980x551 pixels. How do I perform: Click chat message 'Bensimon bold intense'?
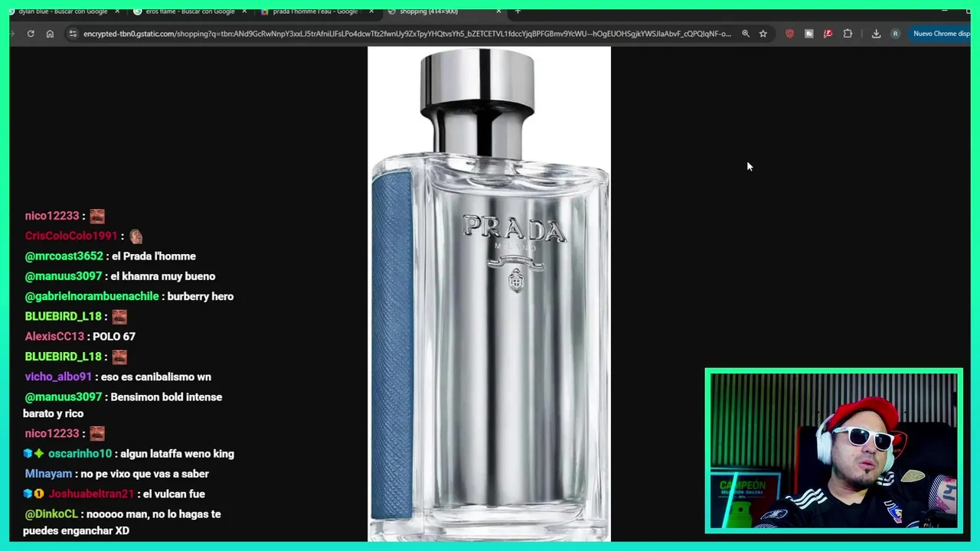point(166,397)
